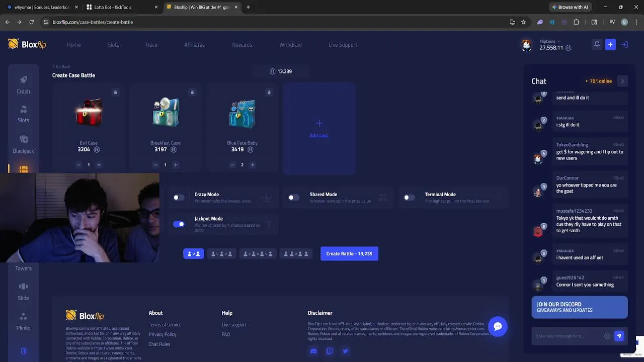Open Withdraw in top navigation

[290, 45]
